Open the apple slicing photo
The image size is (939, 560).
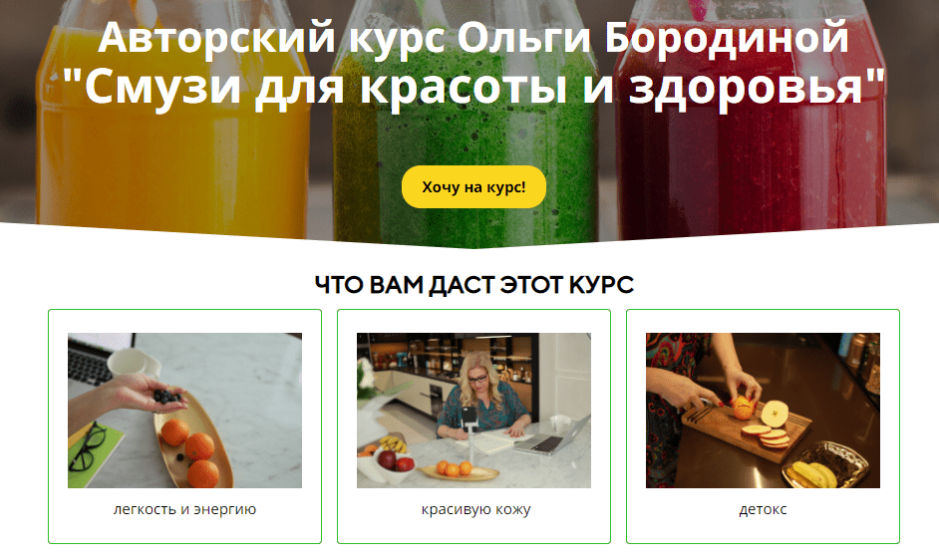tap(763, 411)
